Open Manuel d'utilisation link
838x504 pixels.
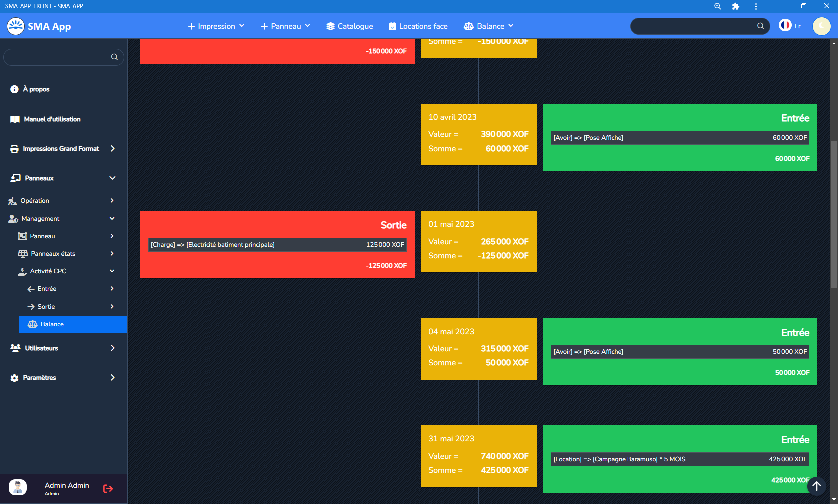click(52, 119)
